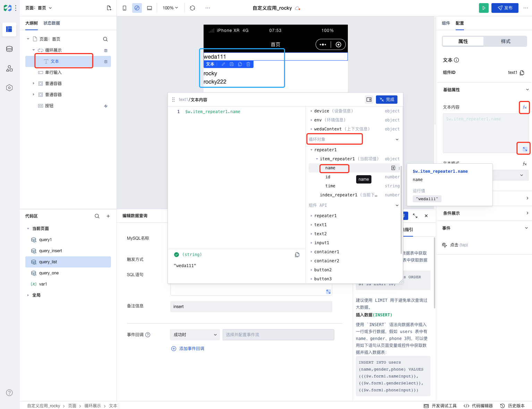This screenshot has width=532, height=409.
Task: Switch to 大纲树 tab
Action: [32, 23]
